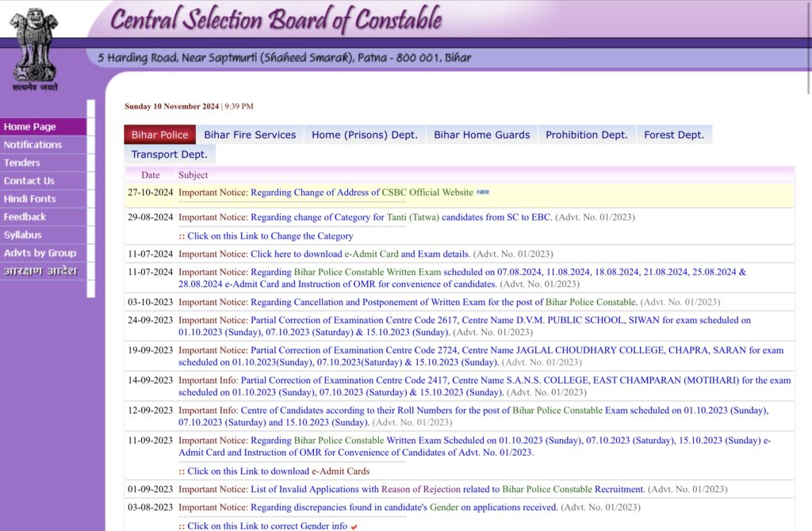Open Syllabus in sidebar

click(44, 235)
